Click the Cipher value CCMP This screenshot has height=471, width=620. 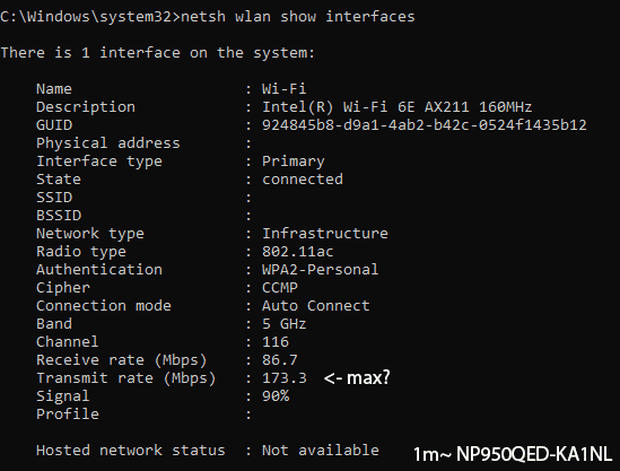tap(280, 287)
